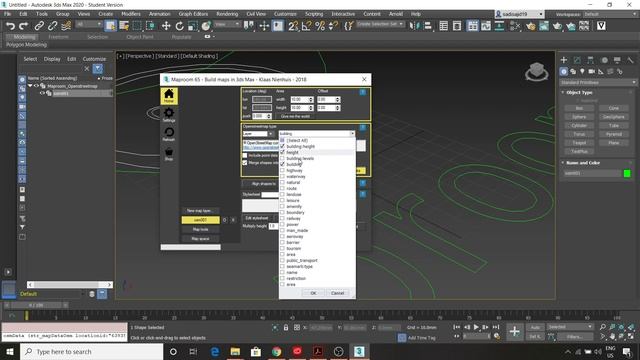Select the Lights category icon
The height and width of the screenshot is (360, 640).
click(582, 71)
